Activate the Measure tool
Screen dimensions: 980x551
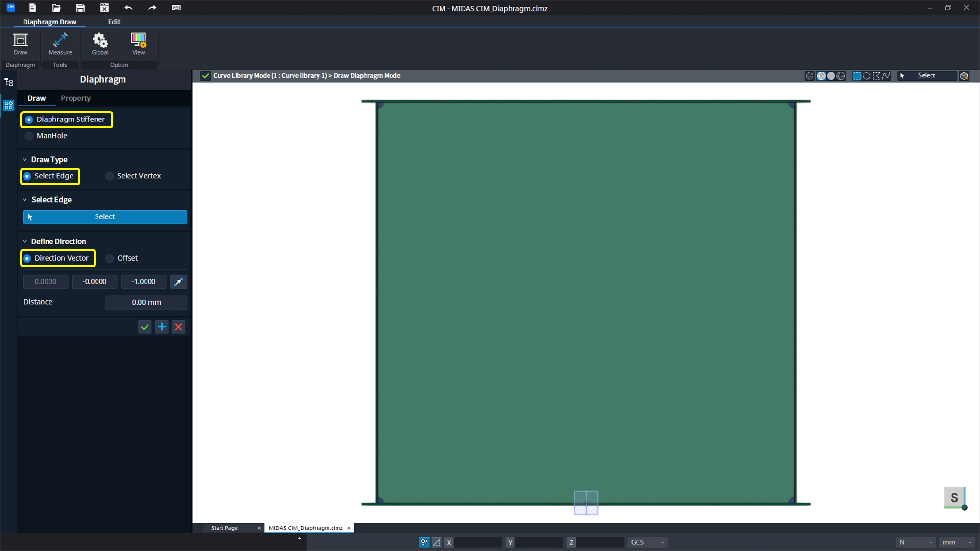click(x=60, y=44)
